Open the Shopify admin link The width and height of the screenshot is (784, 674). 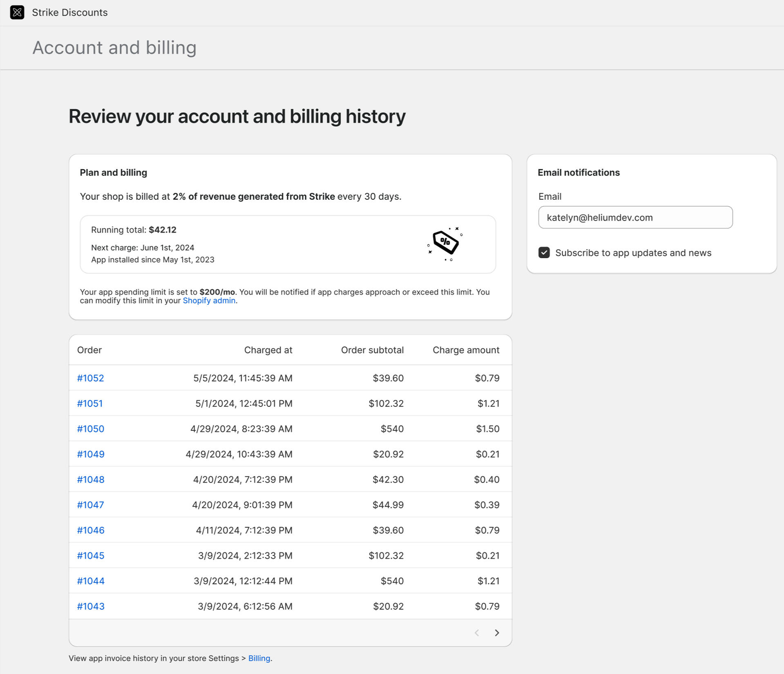[209, 301]
